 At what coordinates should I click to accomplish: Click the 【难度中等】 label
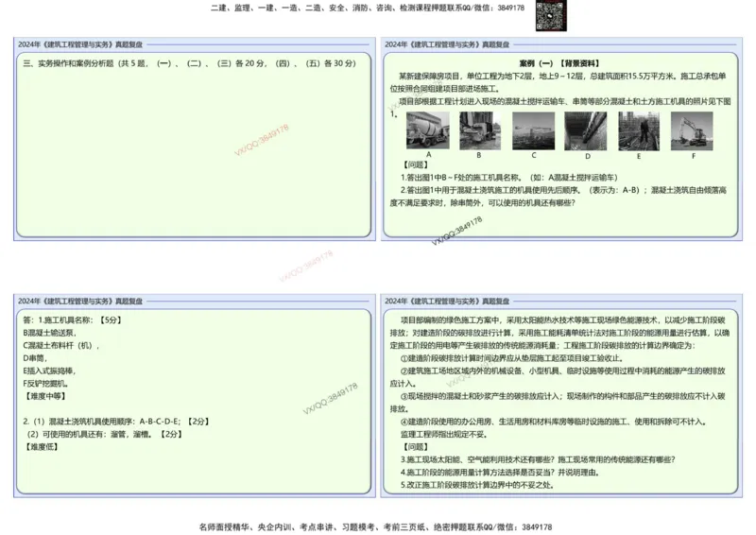coord(43,396)
